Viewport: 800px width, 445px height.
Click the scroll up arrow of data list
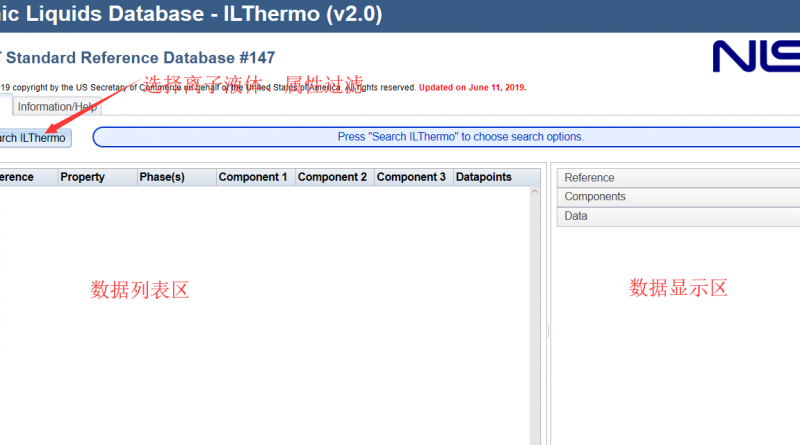tap(535, 192)
